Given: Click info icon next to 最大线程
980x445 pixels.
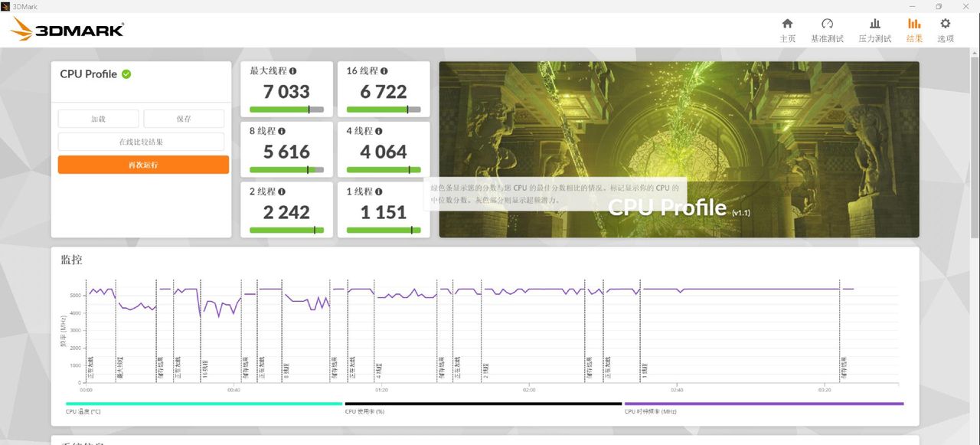Looking at the screenshot, I should (x=293, y=71).
